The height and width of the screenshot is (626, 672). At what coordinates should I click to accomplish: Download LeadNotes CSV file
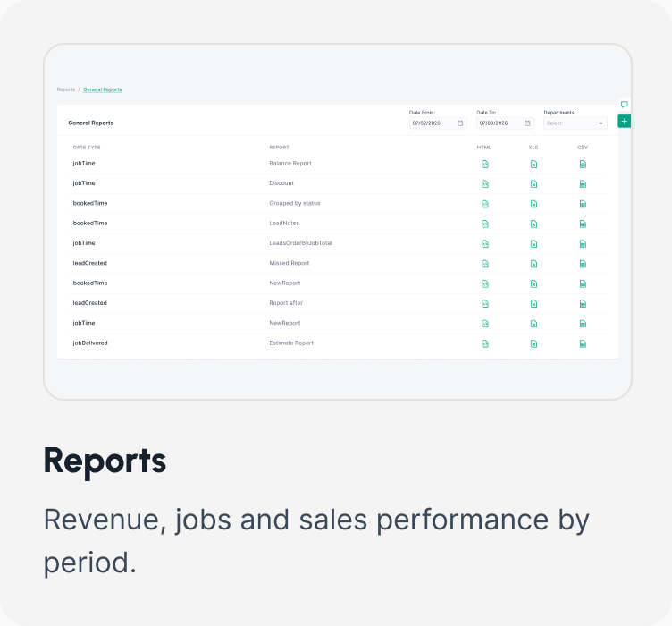(x=583, y=224)
